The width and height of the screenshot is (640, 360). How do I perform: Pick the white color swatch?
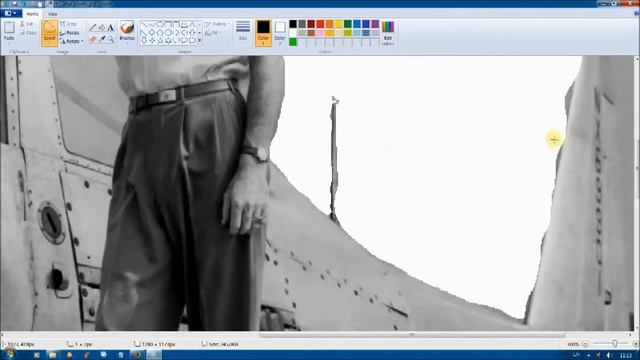click(293, 33)
